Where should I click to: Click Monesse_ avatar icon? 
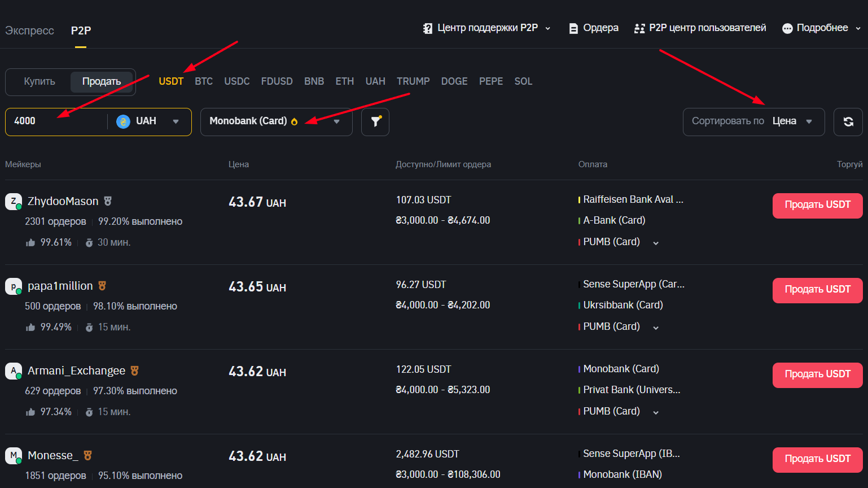coord(14,456)
